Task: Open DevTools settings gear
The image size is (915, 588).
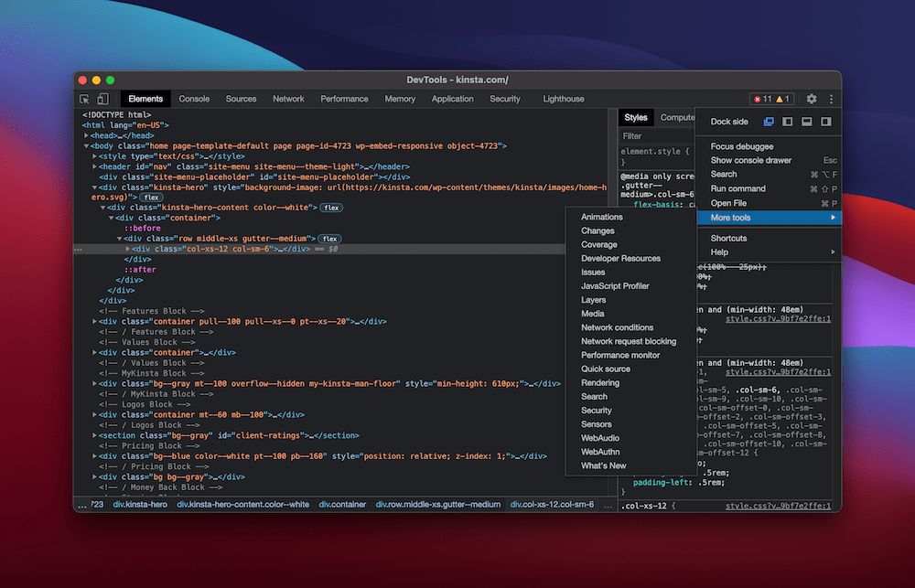Action: click(811, 98)
